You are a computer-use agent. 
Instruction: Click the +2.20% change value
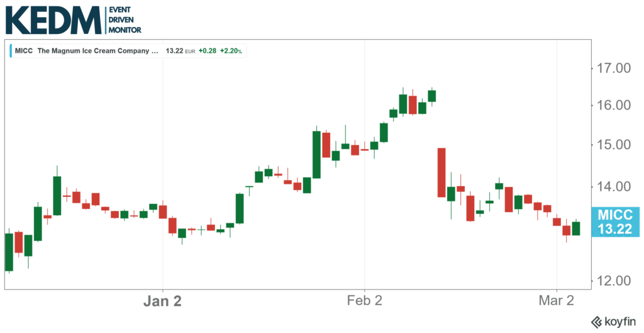(230, 50)
